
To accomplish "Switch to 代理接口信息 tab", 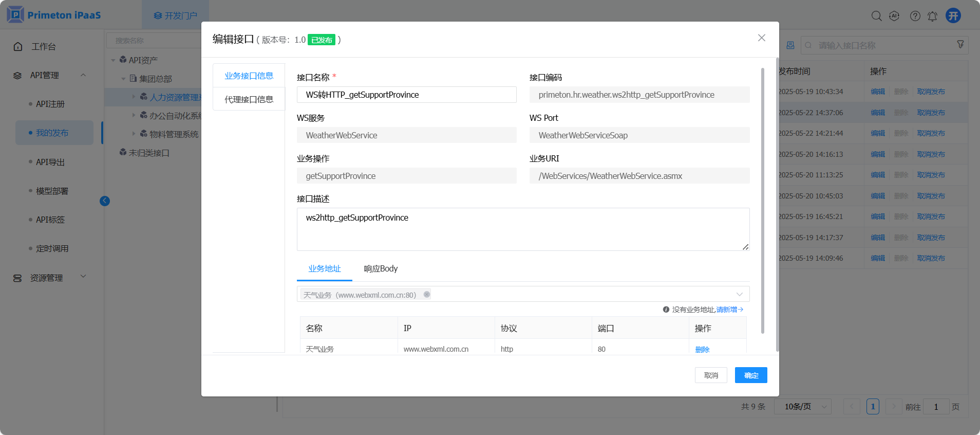I will (249, 99).
